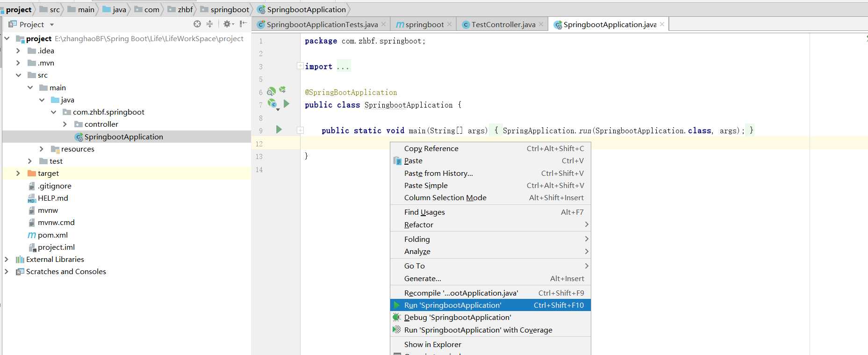Expand External Libraries node
The image size is (868, 355).
(7, 259)
